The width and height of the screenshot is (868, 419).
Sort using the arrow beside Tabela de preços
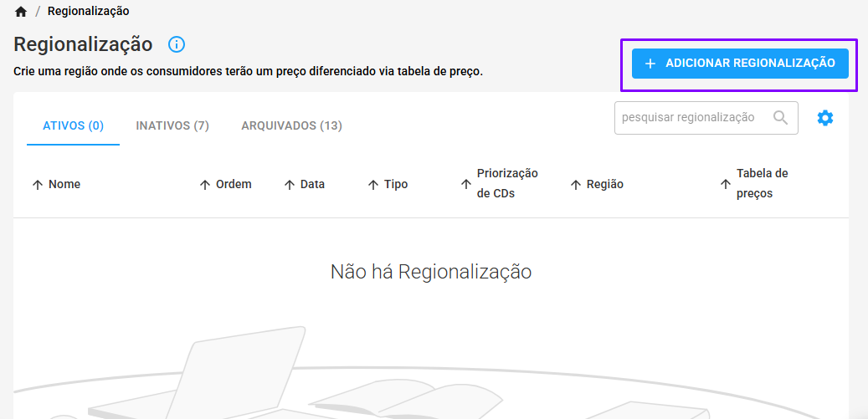tap(725, 185)
